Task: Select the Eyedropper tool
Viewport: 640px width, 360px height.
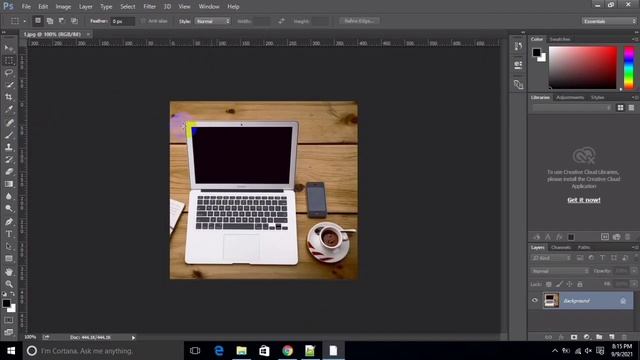Action: coord(9,109)
